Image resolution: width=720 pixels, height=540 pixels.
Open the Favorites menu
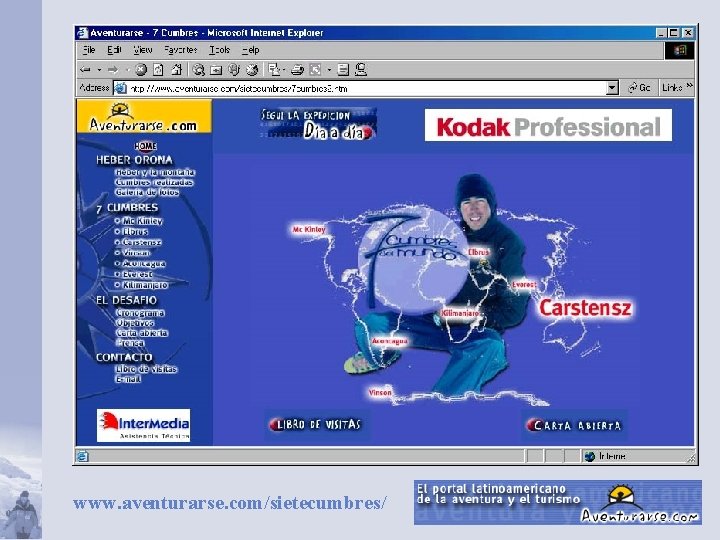(x=181, y=50)
